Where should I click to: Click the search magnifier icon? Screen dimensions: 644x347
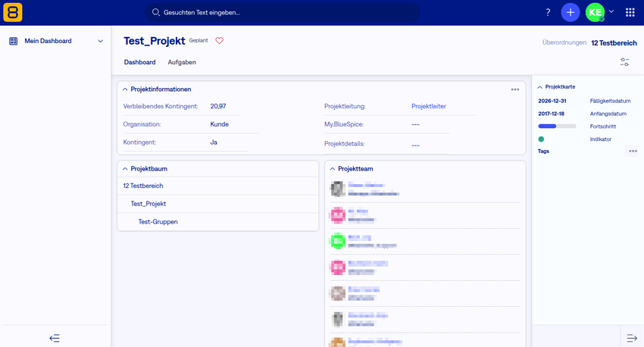click(155, 12)
